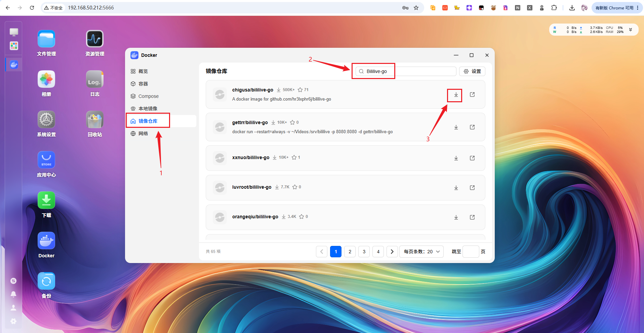The width and height of the screenshot is (644, 333).
Task: Click the 不安全 site security indicator
Action: click(x=53, y=8)
